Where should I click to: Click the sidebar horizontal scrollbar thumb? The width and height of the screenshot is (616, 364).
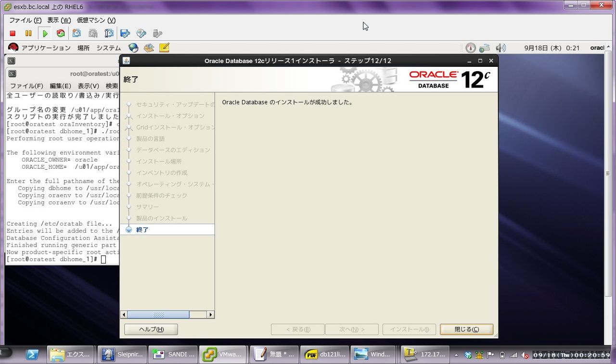(x=158, y=314)
